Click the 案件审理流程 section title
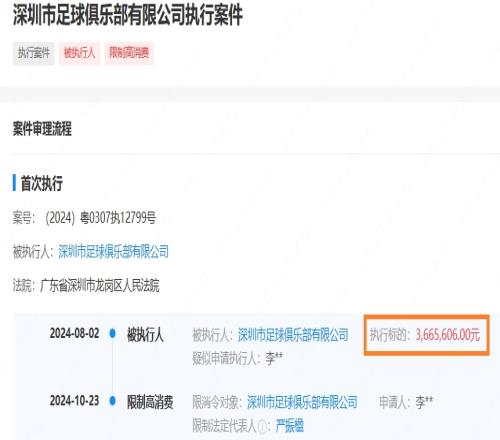 [42, 129]
